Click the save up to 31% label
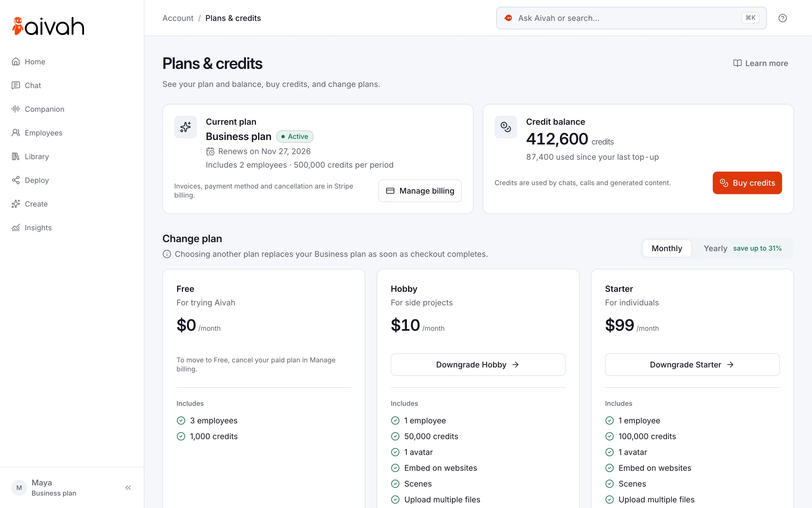The height and width of the screenshot is (508, 812). 757,248
